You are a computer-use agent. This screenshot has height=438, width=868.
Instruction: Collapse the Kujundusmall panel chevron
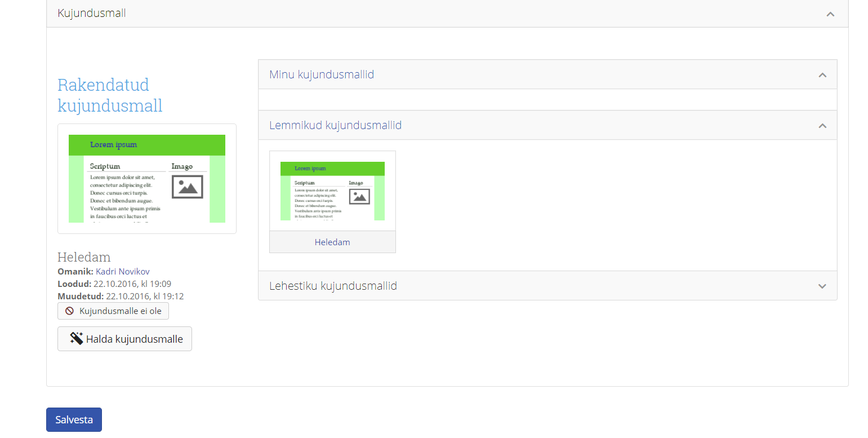tap(830, 14)
